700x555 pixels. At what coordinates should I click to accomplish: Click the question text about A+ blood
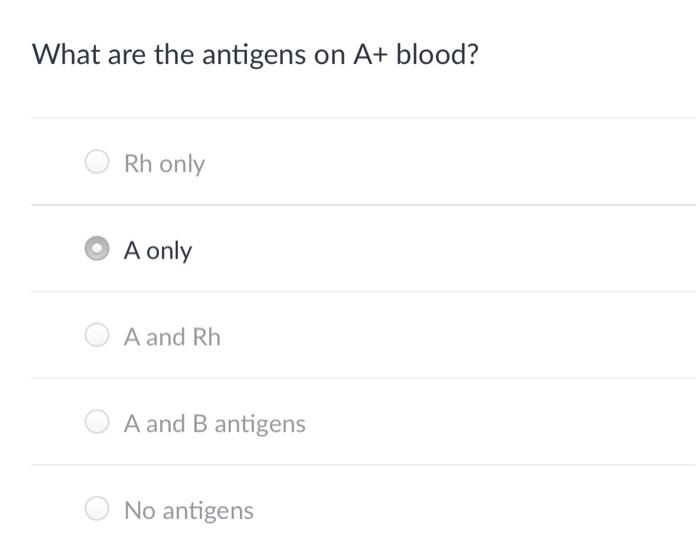coord(255,55)
